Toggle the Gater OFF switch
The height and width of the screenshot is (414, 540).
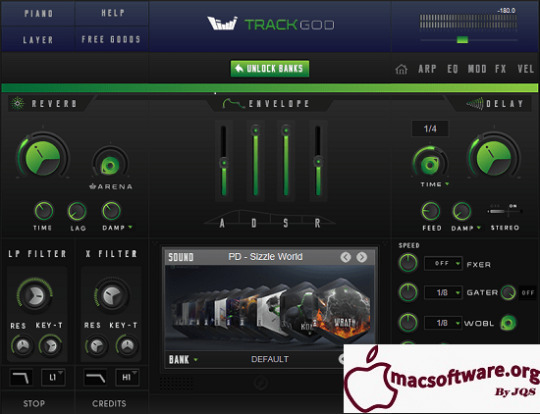click(528, 293)
